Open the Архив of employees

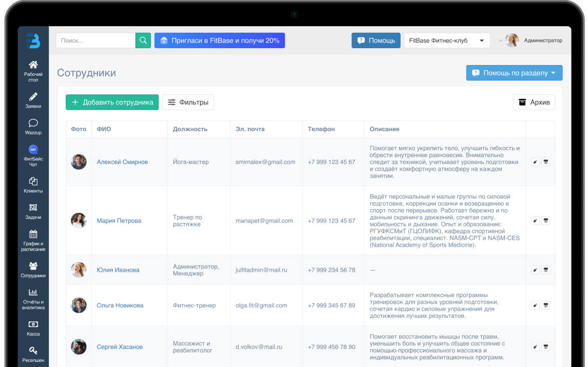(534, 102)
